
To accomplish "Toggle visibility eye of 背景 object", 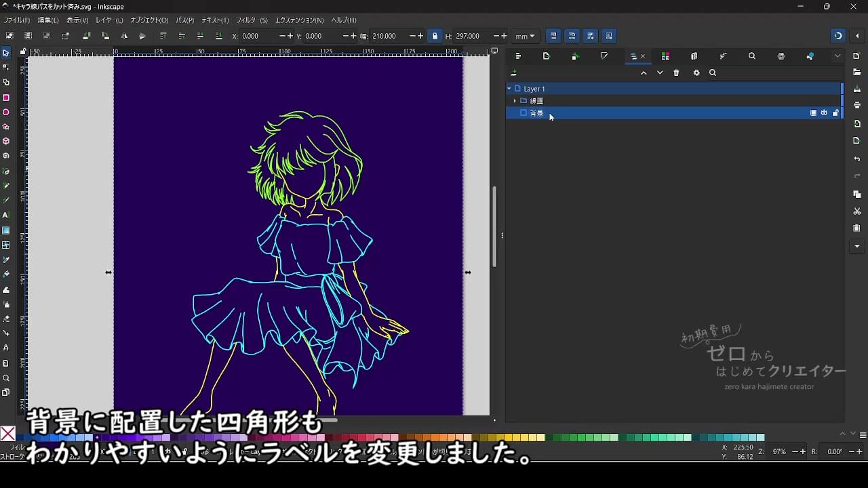I will (x=824, y=113).
